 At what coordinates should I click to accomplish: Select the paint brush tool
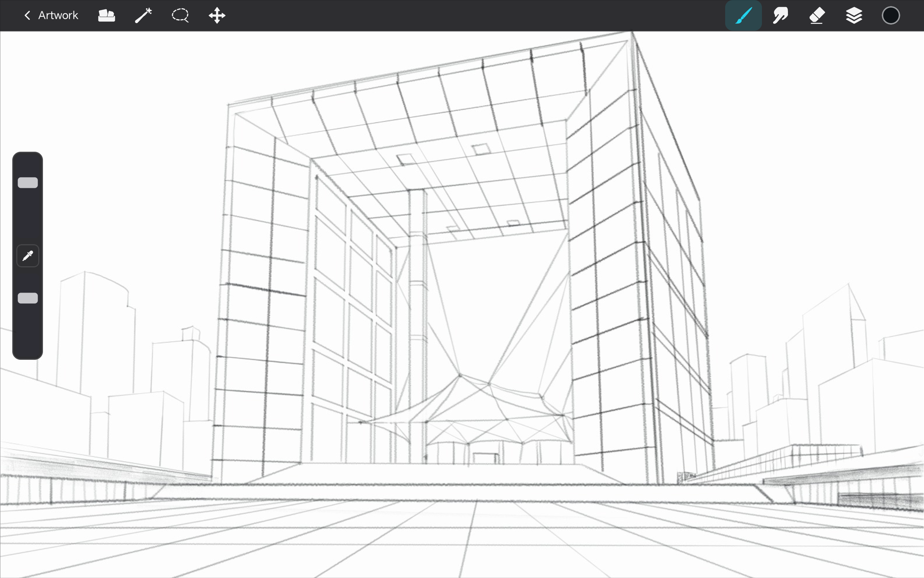click(x=743, y=16)
